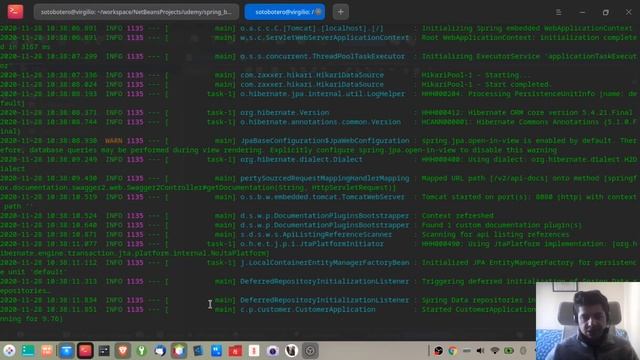The image size is (640, 360).
Task: Click 'org.hibernate.Version' logger text
Action: [284, 113]
